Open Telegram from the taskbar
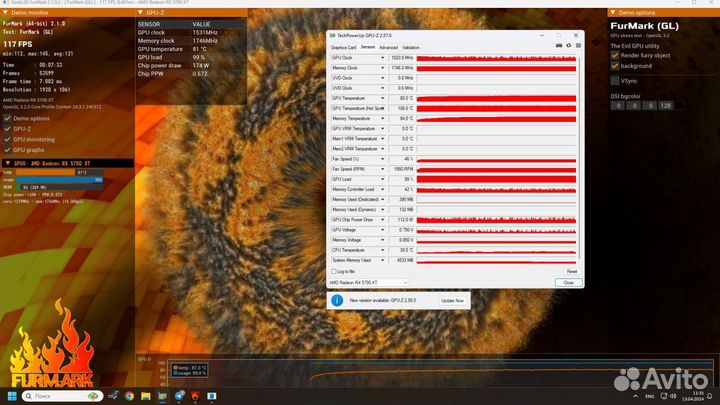This screenshot has height=405, width=720. 179,396
